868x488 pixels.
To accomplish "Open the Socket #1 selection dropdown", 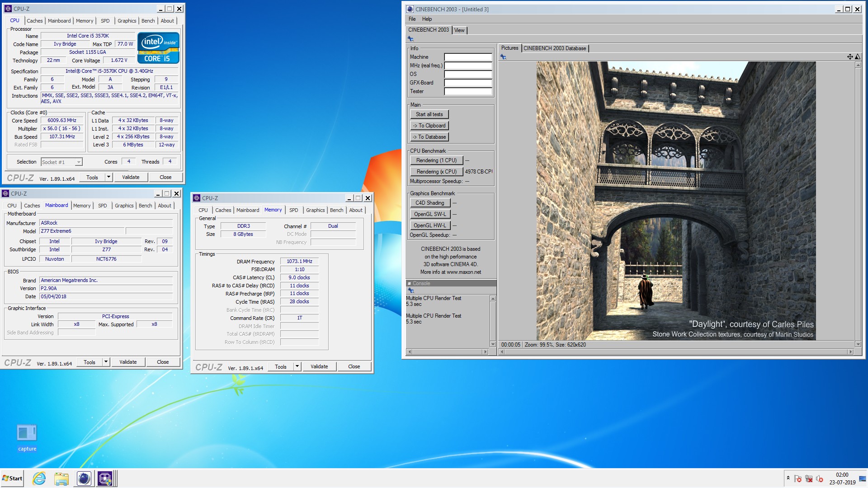I will 79,162.
